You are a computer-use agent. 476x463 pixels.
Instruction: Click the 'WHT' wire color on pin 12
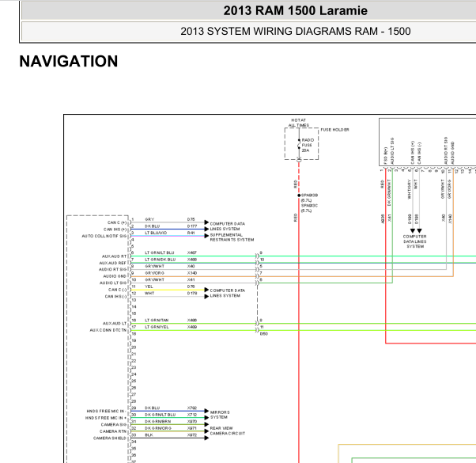(x=149, y=293)
